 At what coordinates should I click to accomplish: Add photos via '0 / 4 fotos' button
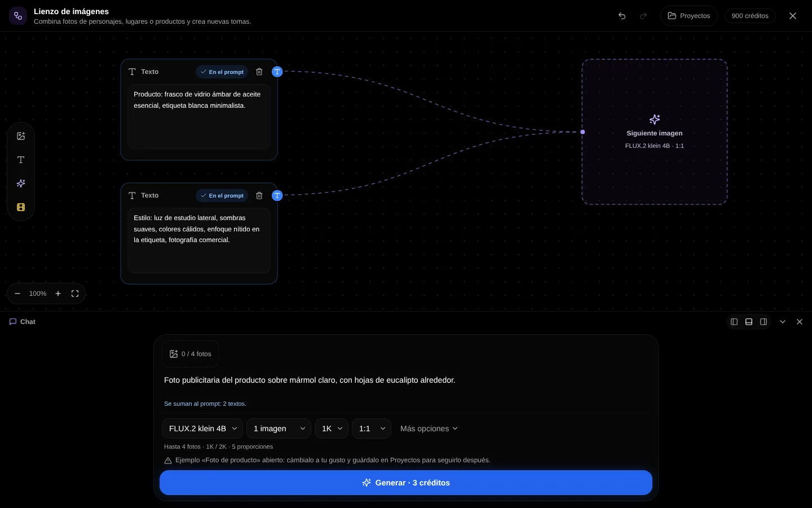pyautogui.click(x=191, y=354)
